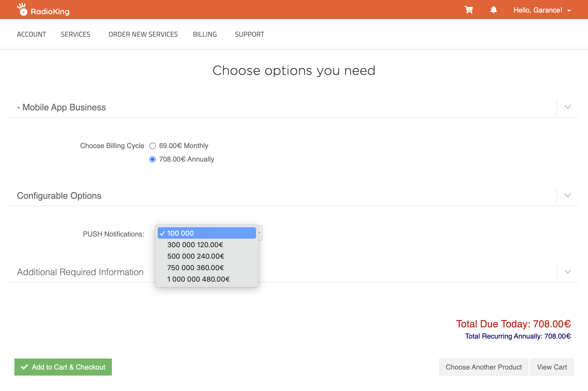Open notifications bell icon

point(493,10)
